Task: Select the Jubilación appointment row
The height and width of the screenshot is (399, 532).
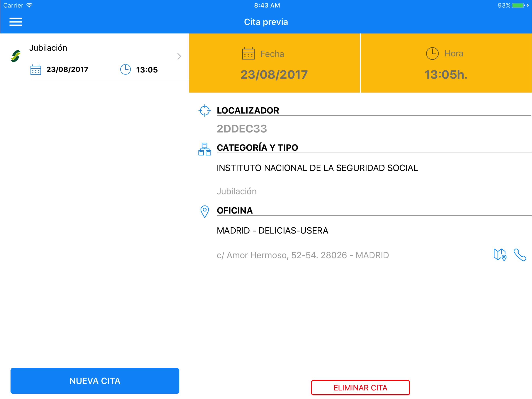Action: 94,57
